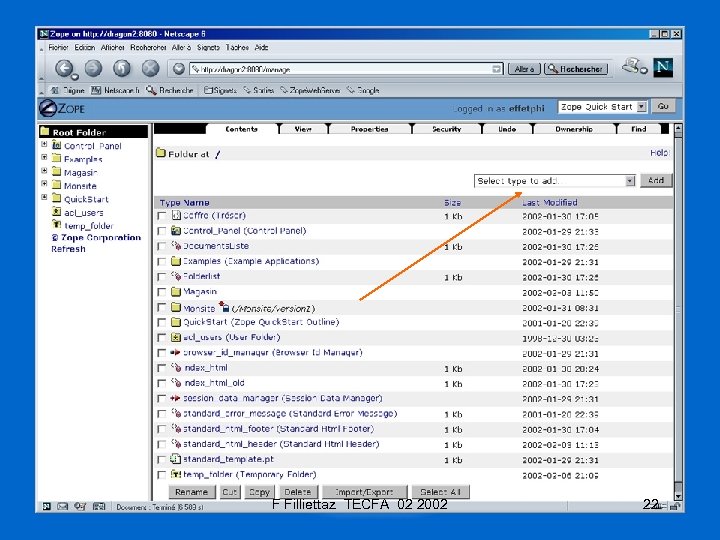
Task: Click in the URL address field
Action: [341, 69]
